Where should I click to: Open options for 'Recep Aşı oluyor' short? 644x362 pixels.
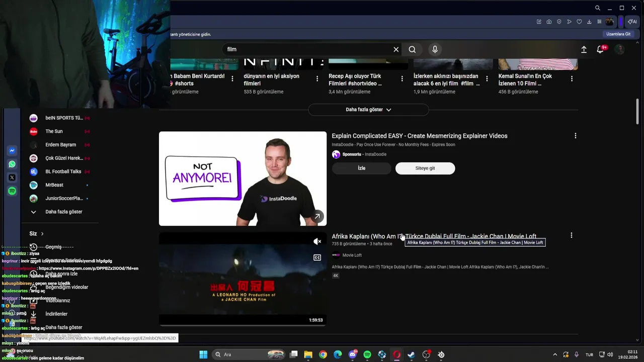click(402, 78)
